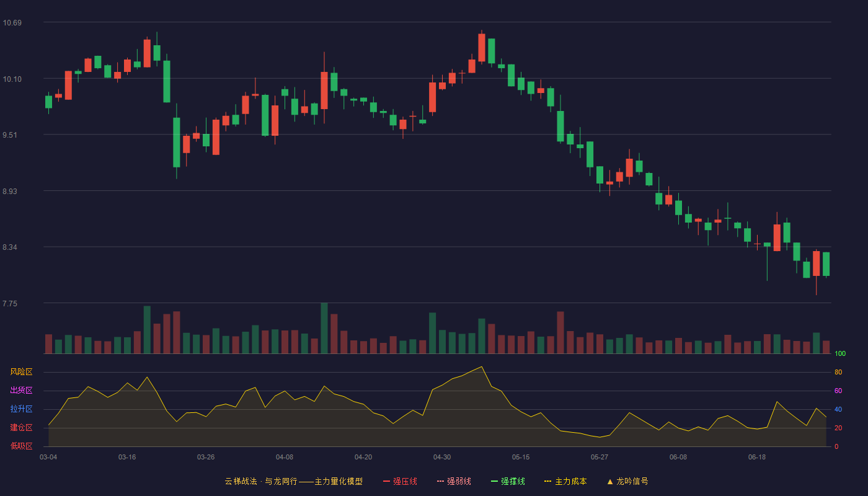This screenshot has height=496, width=868.
Task: Select the 低吸区 zone label
Action: (21, 446)
